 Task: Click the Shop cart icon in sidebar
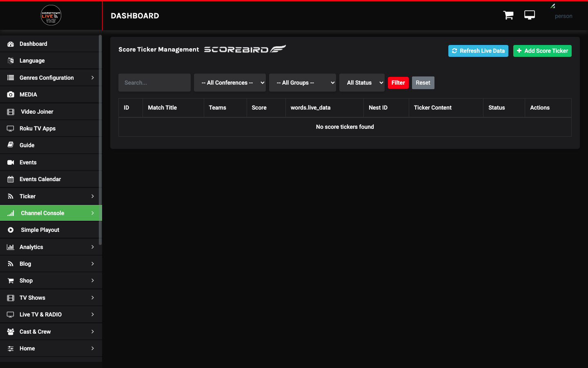pyautogui.click(x=11, y=280)
